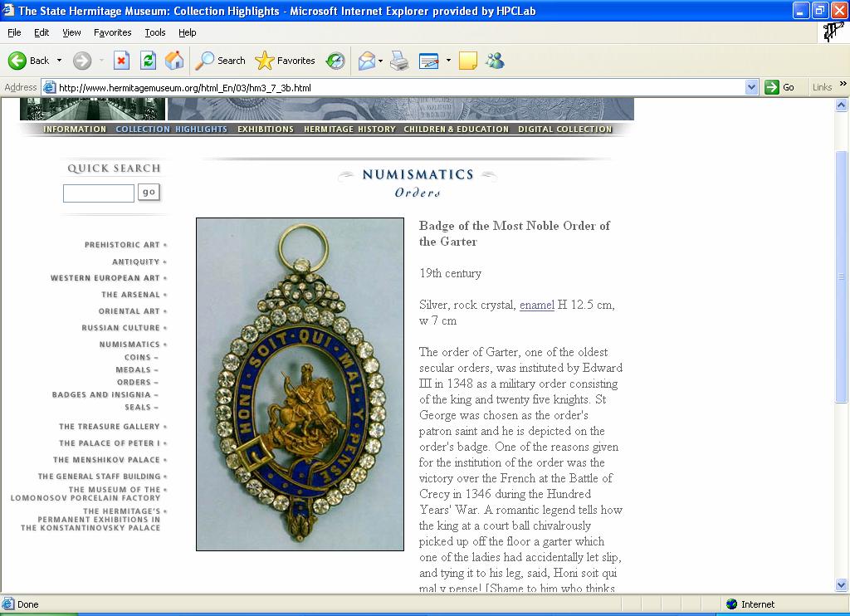
Task: Print the page with the printer icon
Action: click(x=399, y=61)
